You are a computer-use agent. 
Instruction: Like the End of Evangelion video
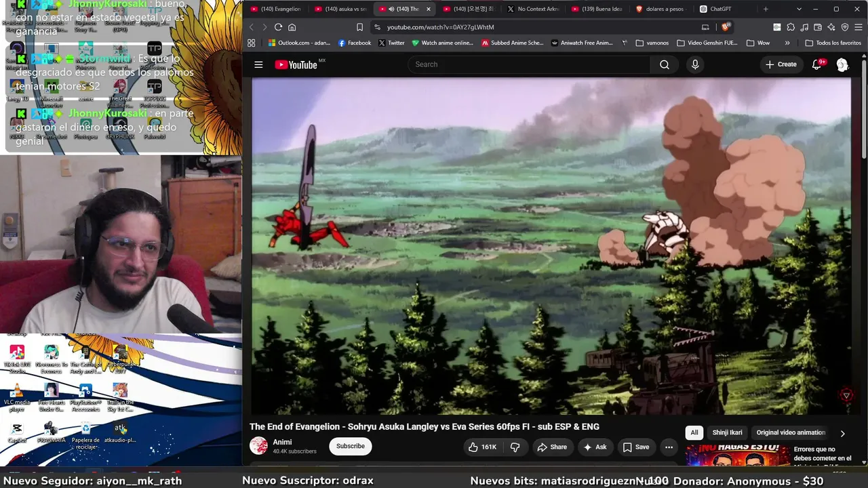point(481,447)
